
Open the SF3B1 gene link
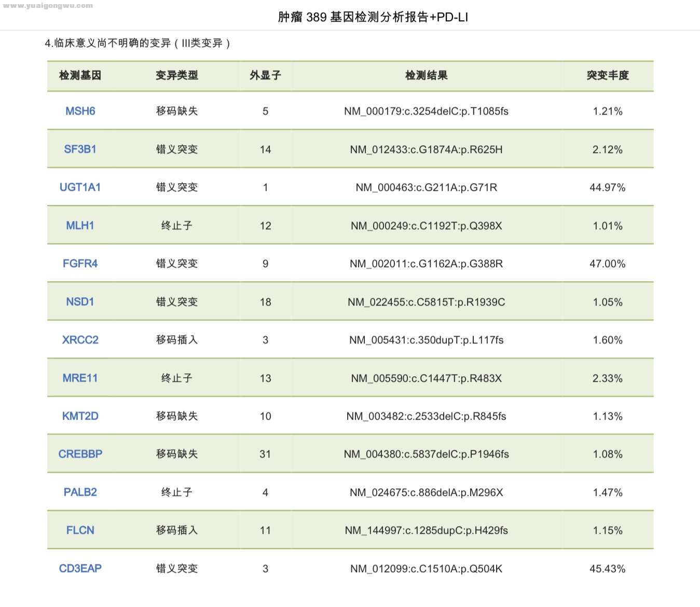click(x=80, y=149)
